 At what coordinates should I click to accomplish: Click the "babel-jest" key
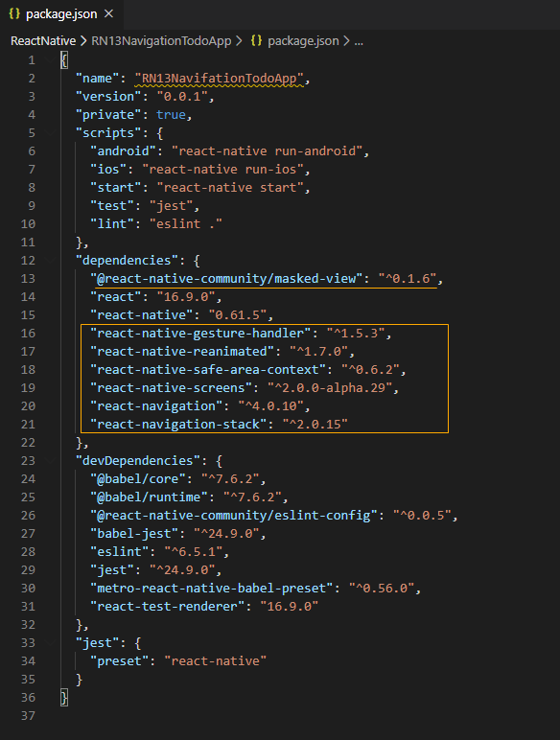(134, 534)
